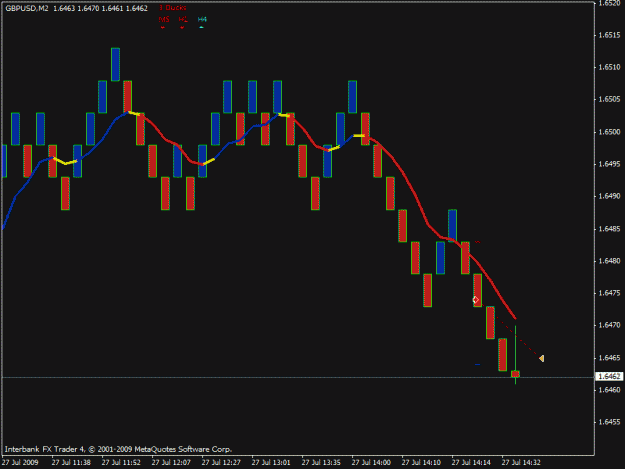Click the 1.6475 price axis label
The image size is (625, 469).
pyautogui.click(x=609, y=293)
